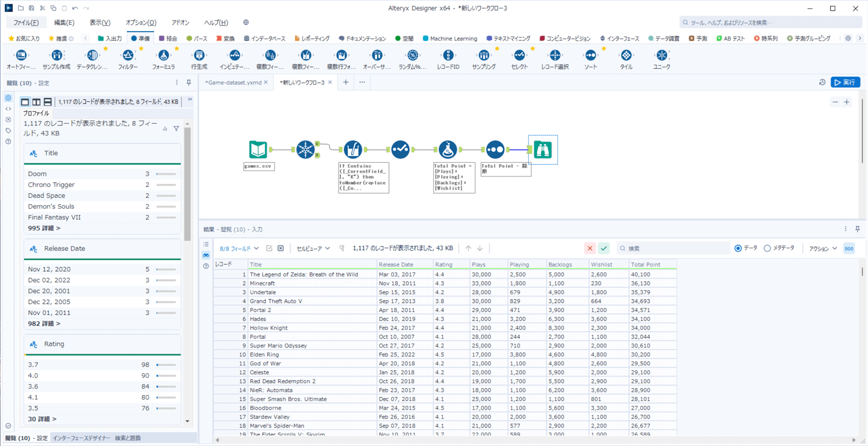Click the Total Point column header
Image resolution: width=868 pixels, height=446 pixels.
(652, 264)
